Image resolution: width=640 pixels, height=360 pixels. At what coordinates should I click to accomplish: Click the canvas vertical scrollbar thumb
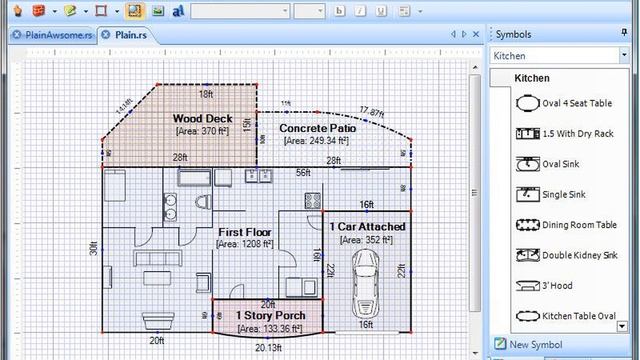(474, 193)
